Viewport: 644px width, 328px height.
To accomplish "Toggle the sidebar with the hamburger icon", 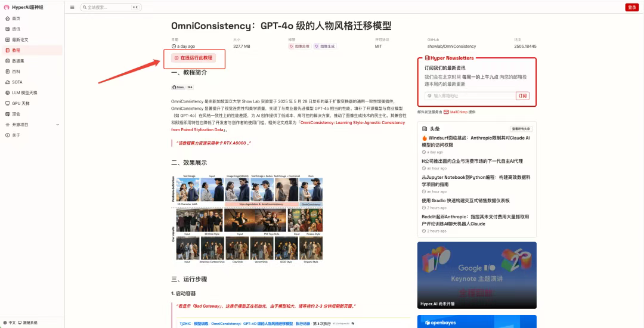I will [72, 7].
